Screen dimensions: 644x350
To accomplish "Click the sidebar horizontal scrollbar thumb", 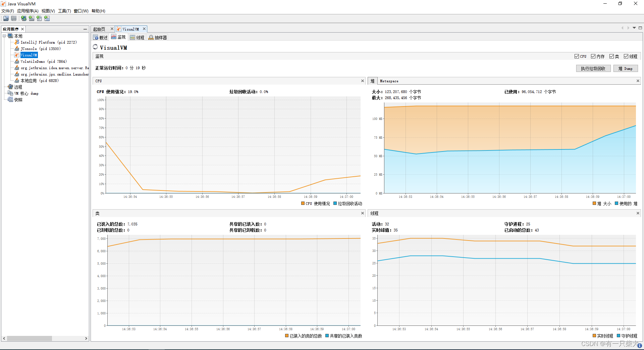I will click(x=30, y=339).
